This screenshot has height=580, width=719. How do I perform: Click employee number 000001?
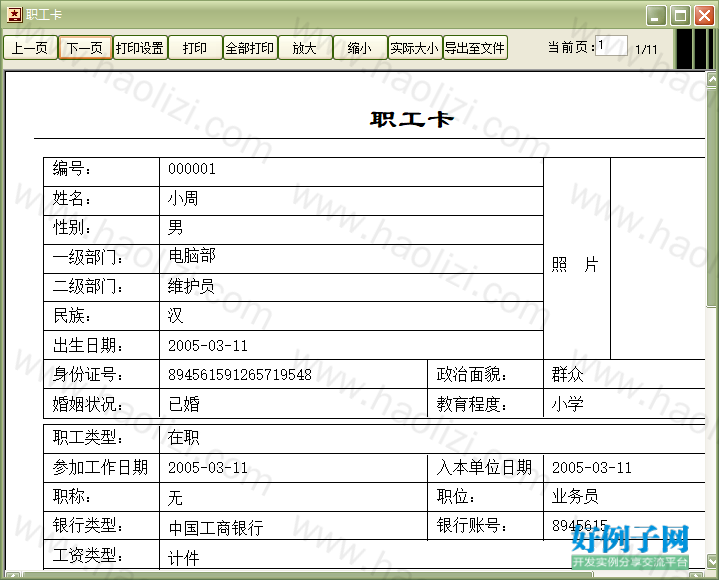(192, 169)
